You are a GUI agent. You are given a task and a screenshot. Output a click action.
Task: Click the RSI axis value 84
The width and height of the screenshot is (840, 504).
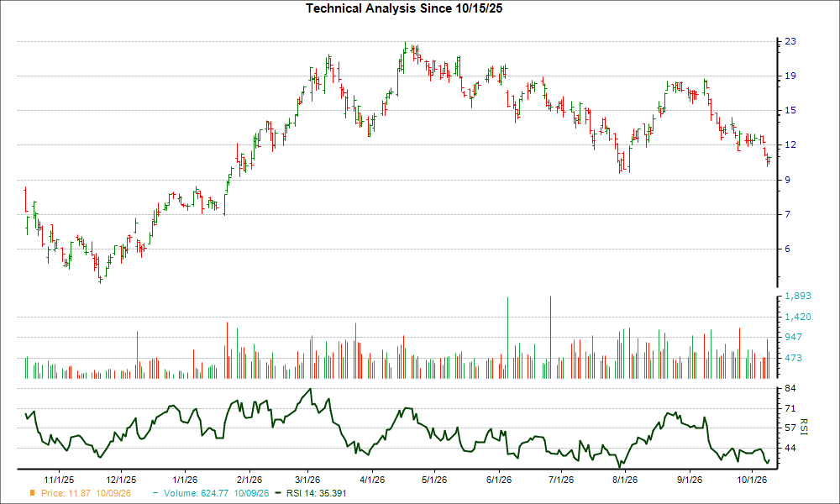(790, 388)
